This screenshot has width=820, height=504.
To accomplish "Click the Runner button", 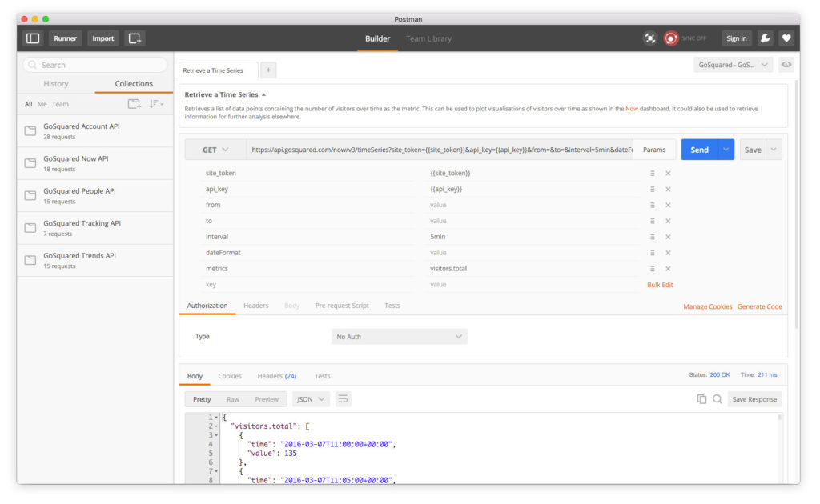I will 66,38.
